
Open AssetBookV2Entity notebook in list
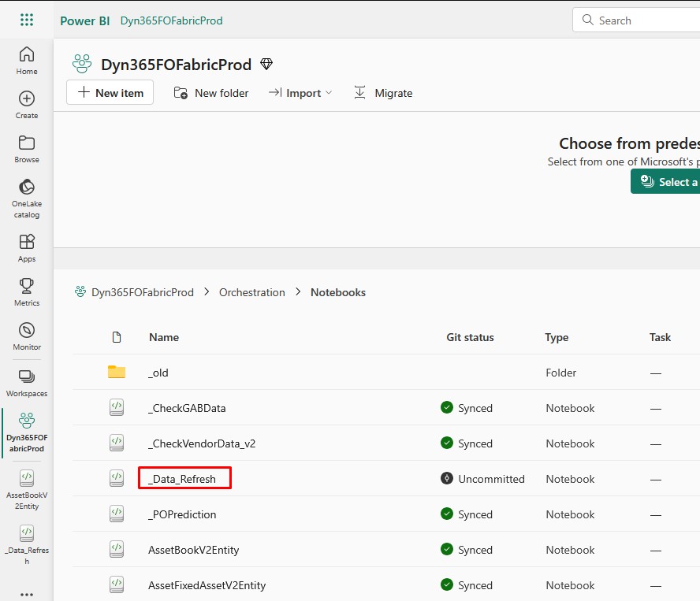[194, 550]
